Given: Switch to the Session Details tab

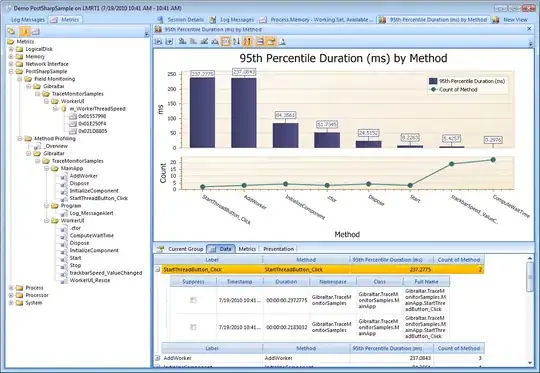Looking at the screenshot, I should 181,20.
